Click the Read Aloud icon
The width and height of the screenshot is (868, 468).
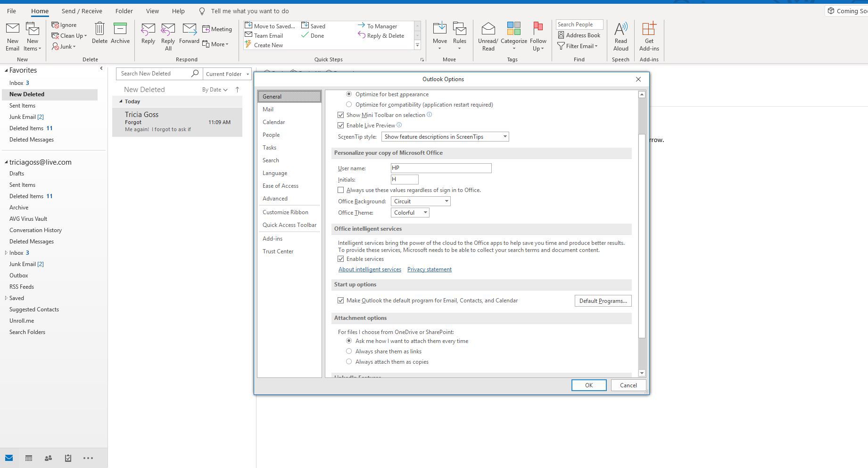pos(621,29)
